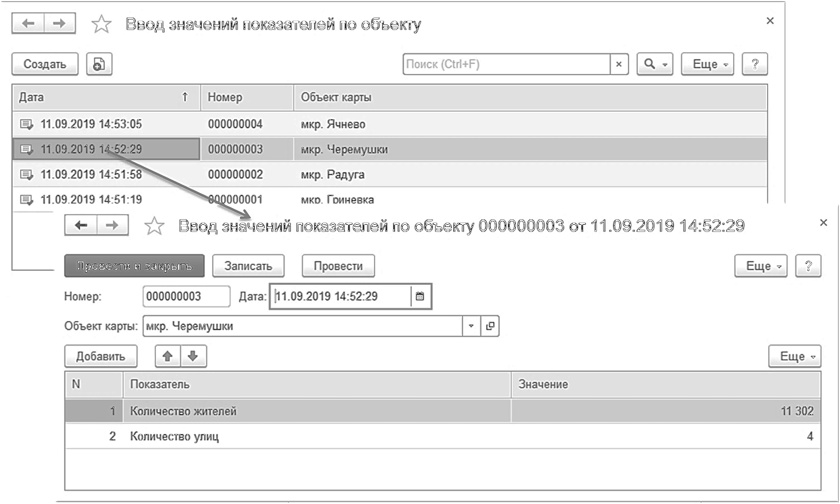The image size is (840, 504).
Task: Add document 000000003 to favorites star
Action: 154,226
